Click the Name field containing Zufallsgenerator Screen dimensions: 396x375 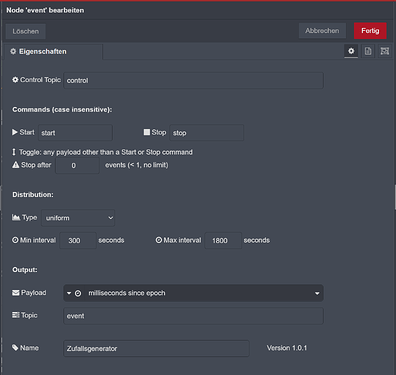[x=156, y=348]
